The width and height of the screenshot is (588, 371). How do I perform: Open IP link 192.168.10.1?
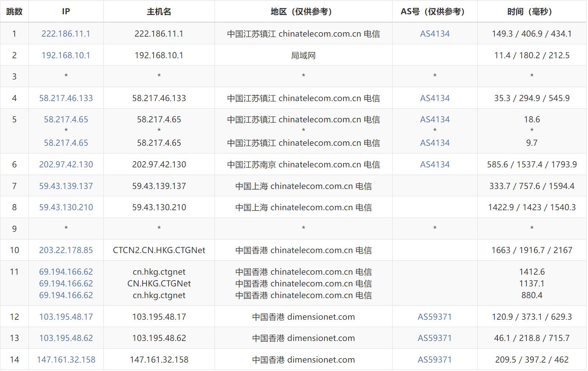66,55
